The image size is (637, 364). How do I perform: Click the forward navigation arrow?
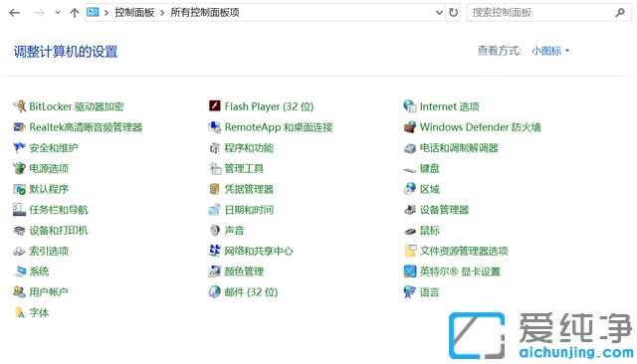click(39, 13)
